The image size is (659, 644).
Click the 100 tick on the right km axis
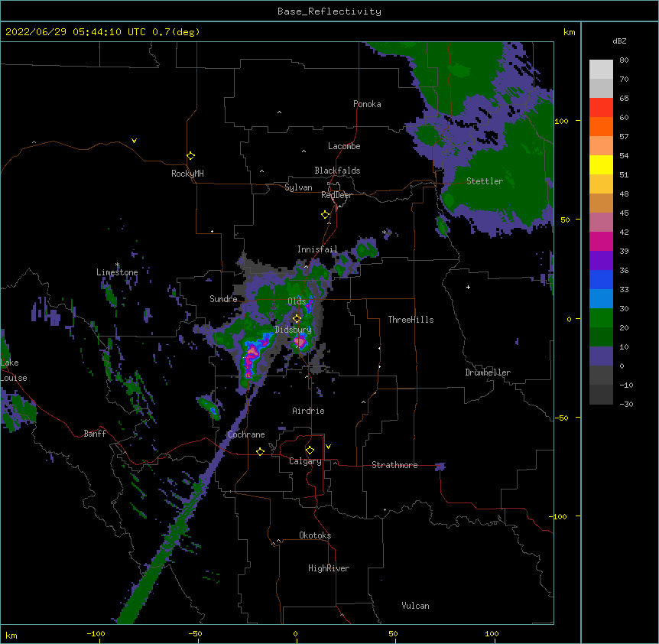tap(561, 121)
